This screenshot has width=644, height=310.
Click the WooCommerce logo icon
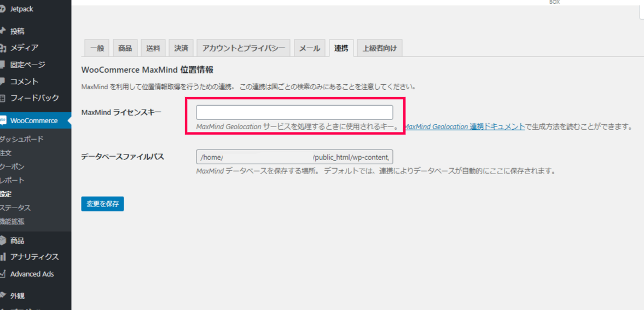click(x=3, y=120)
